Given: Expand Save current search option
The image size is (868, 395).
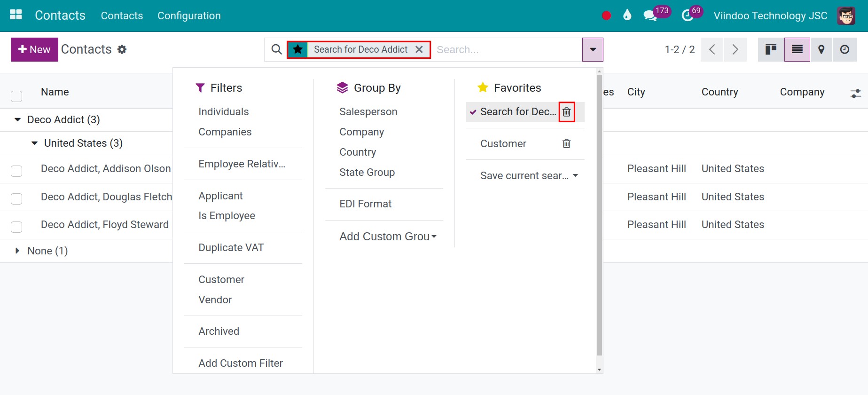Looking at the screenshot, I should tap(529, 175).
